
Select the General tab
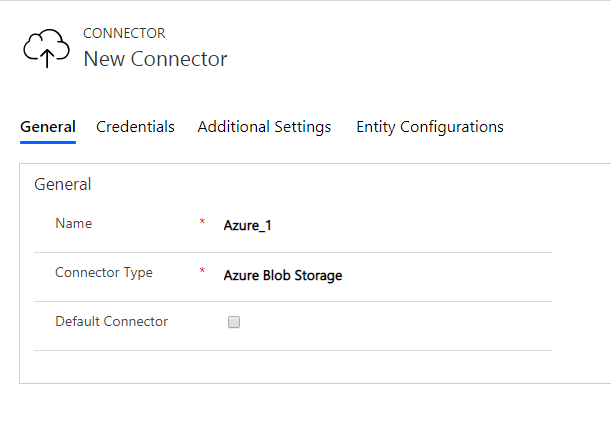pos(48,127)
